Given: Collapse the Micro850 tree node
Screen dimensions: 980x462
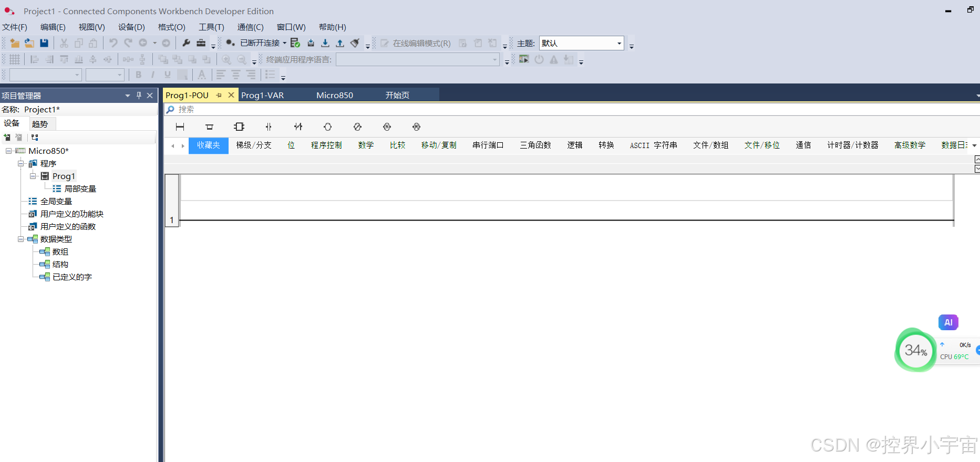Looking at the screenshot, I should click(x=8, y=151).
